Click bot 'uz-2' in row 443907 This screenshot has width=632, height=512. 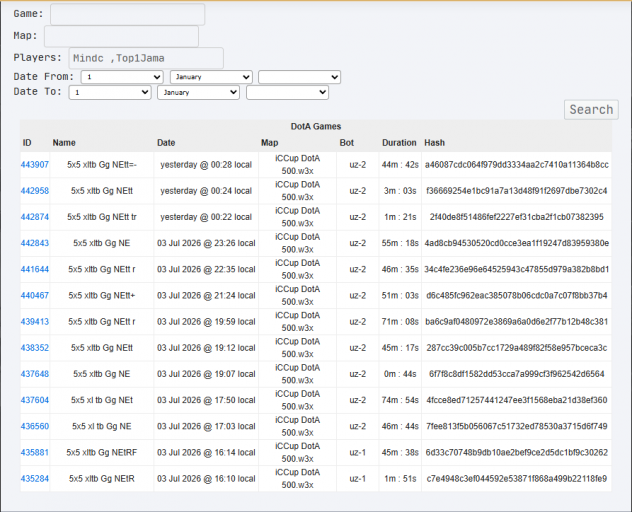click(358, 164)
